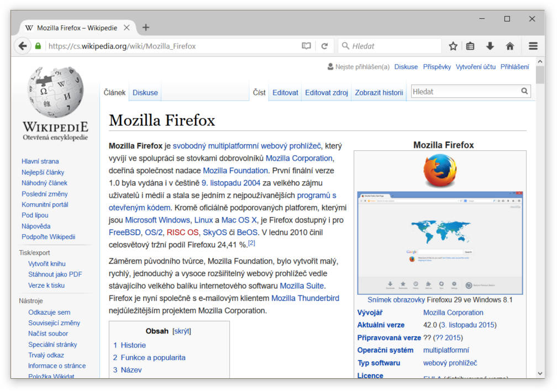Click the browser scrollbar down arrow

coord(540,373)
